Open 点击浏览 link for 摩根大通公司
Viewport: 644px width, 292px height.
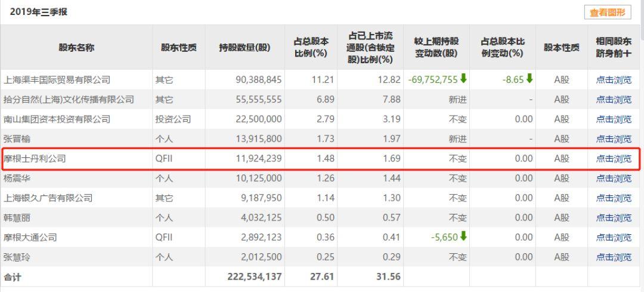pyautogui.click(x=614, y=237)
